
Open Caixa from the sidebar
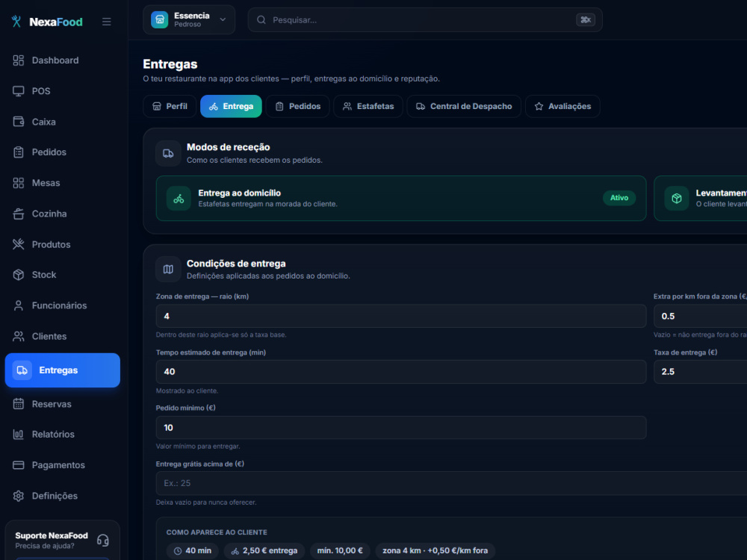63,122
